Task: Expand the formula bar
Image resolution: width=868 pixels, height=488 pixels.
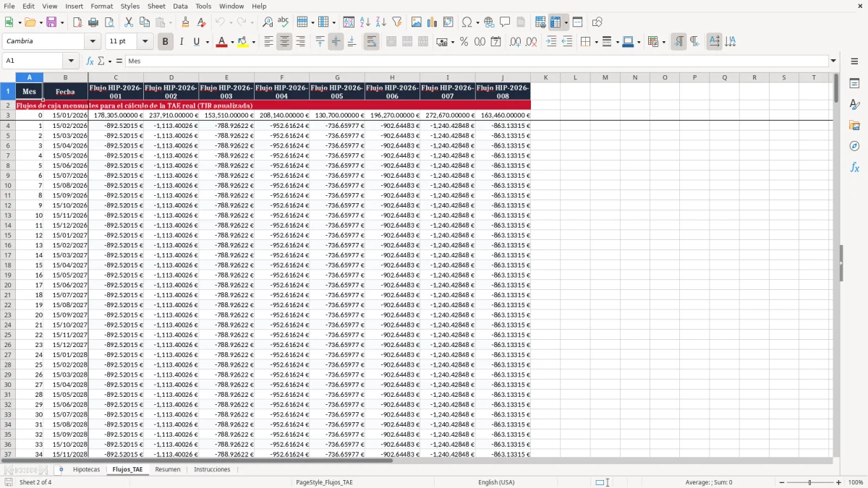Action: pyautogui.click(x=833, y=61)
